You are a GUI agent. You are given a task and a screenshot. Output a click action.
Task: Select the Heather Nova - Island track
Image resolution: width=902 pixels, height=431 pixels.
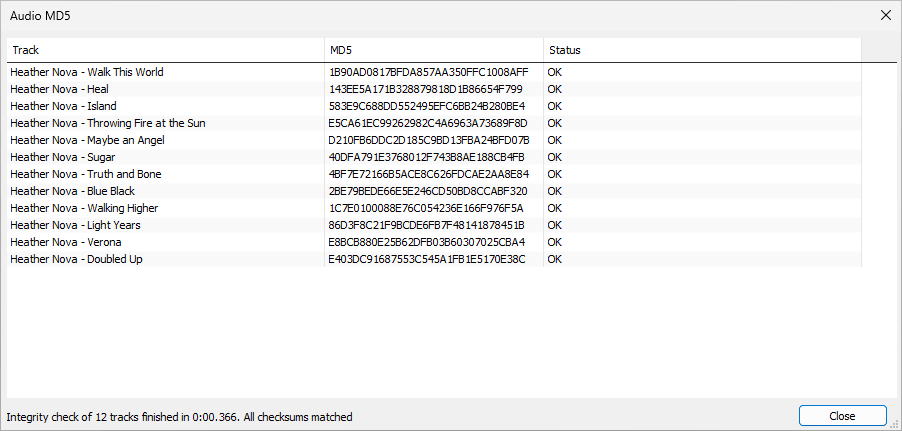(63, 106)
